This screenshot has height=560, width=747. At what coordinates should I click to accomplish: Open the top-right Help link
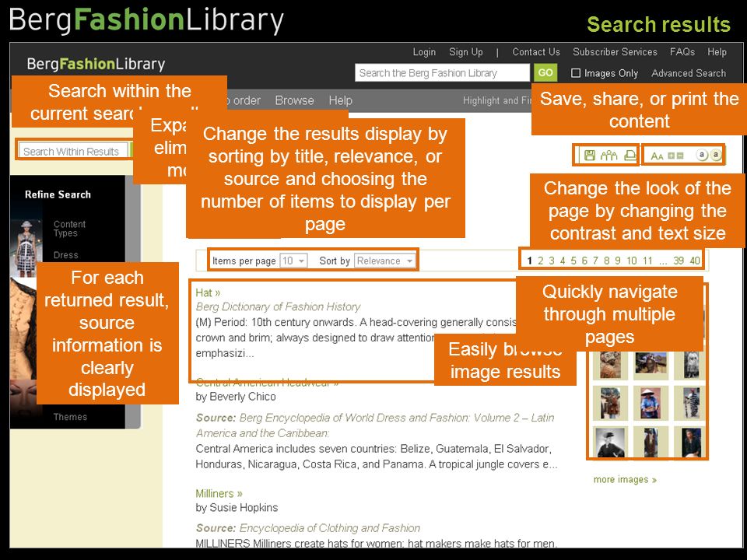[x=717, y=52]
